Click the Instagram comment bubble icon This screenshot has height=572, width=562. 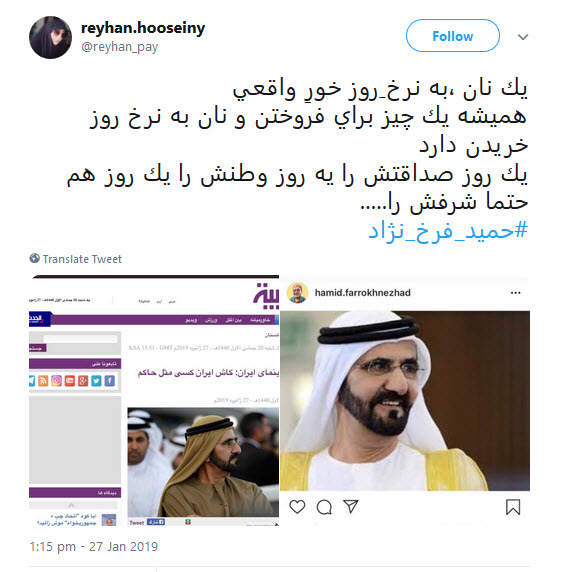click(324, 507)
